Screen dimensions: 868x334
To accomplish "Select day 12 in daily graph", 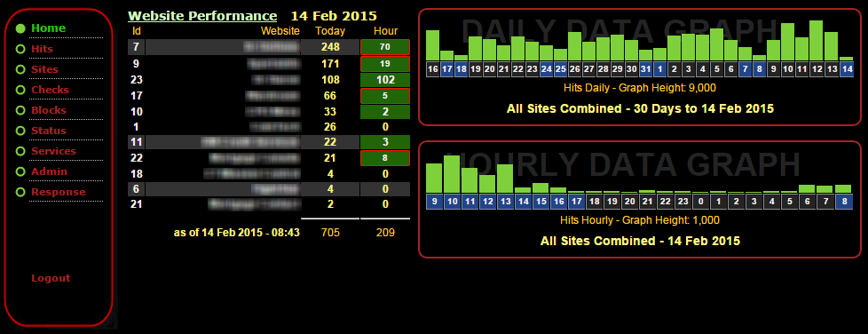I will [x=817, y=69].
